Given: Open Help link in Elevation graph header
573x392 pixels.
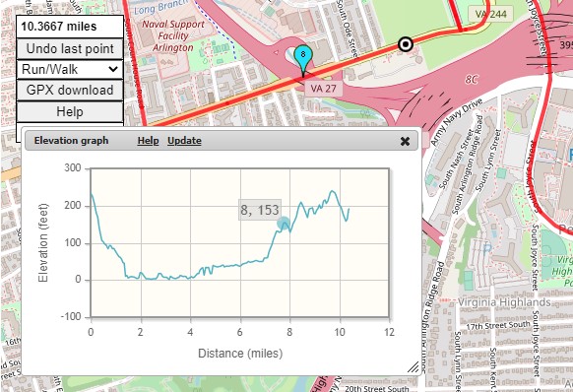Looking at the screenshot, I should pos(148,141).
